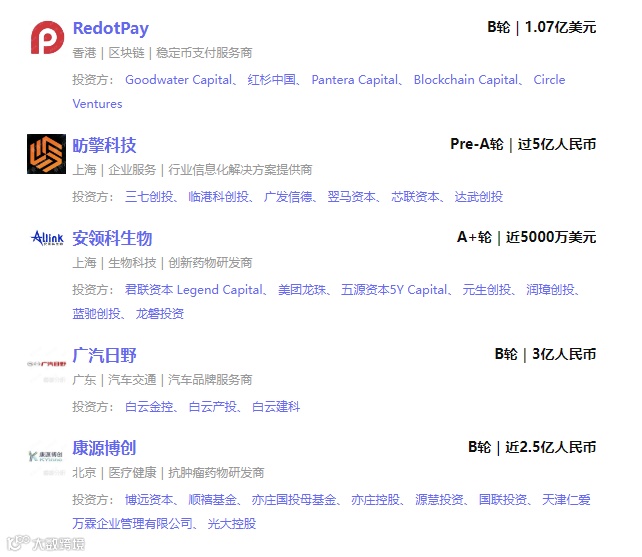The image size is (642, 557).
Task: Open investor 三七创投
Action: [x=149, y=197]
